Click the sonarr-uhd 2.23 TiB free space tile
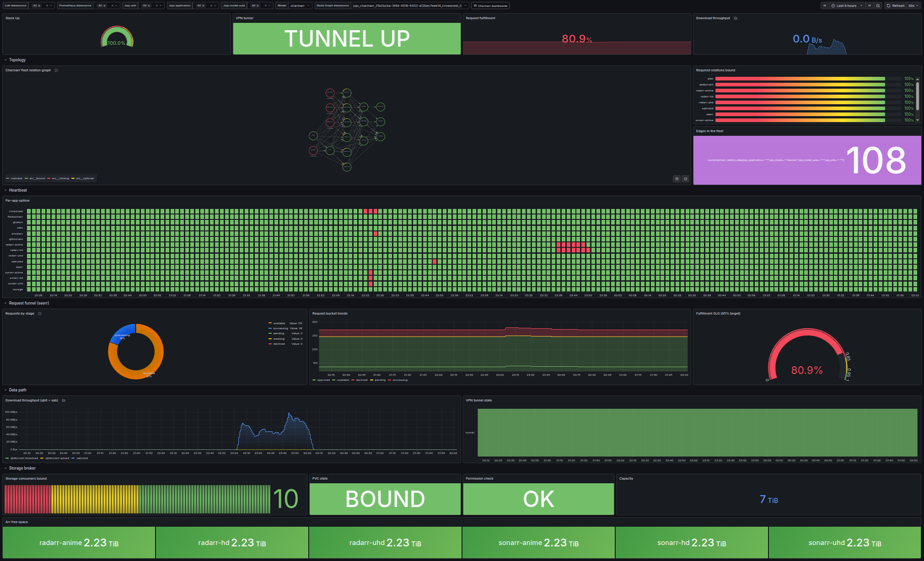 844,543
